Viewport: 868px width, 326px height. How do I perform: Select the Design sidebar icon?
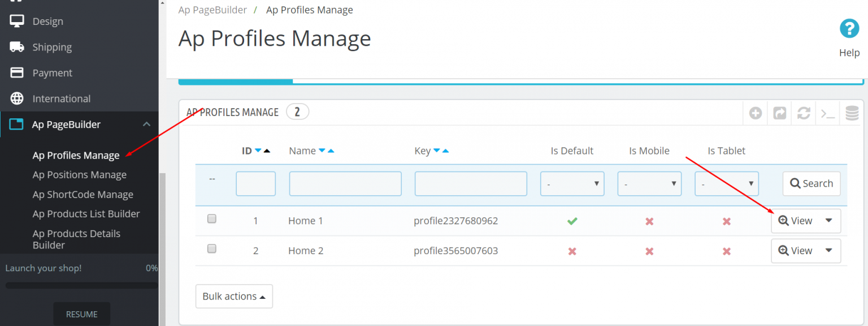pos(16,21)
